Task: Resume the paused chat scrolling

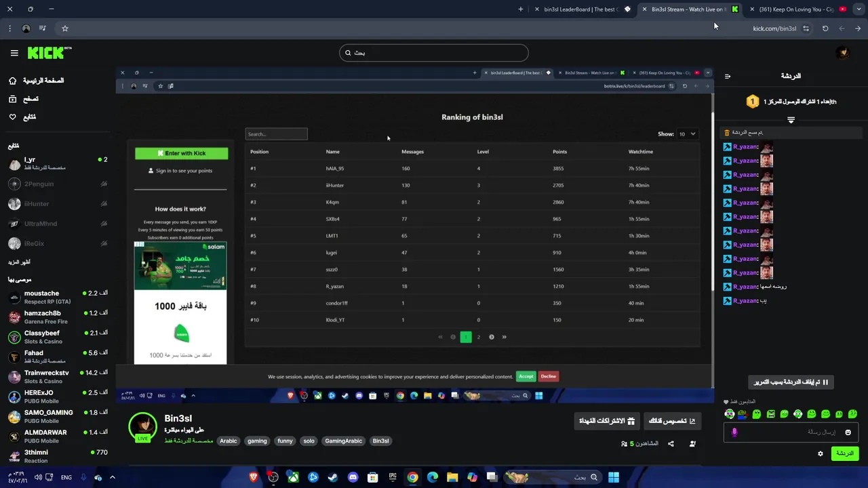Action: coord(791,382)
